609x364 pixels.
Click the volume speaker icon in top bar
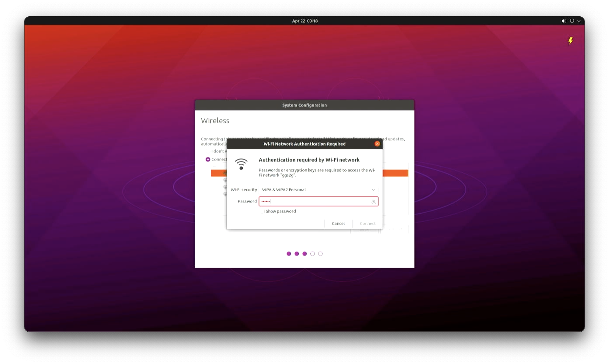pos(564,21)
